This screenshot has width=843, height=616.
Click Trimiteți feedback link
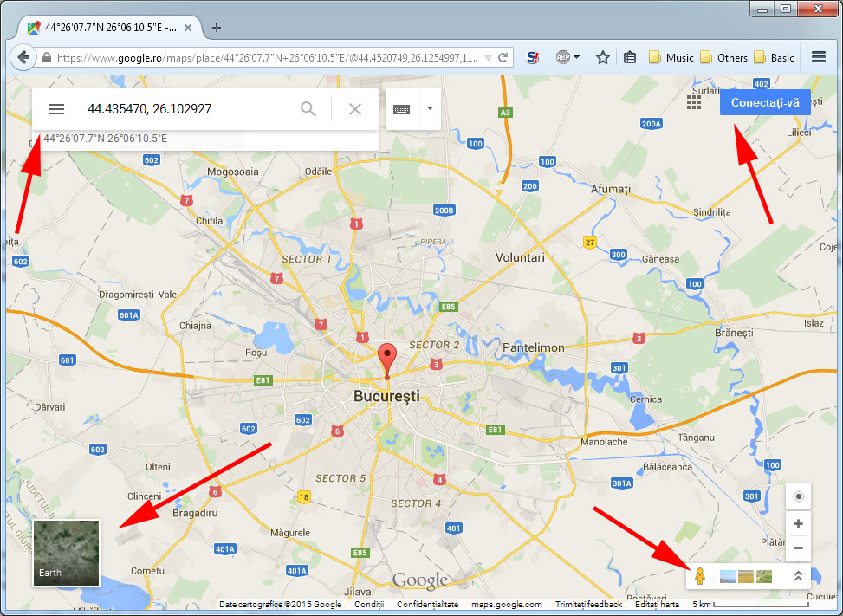tap(588, 604)
